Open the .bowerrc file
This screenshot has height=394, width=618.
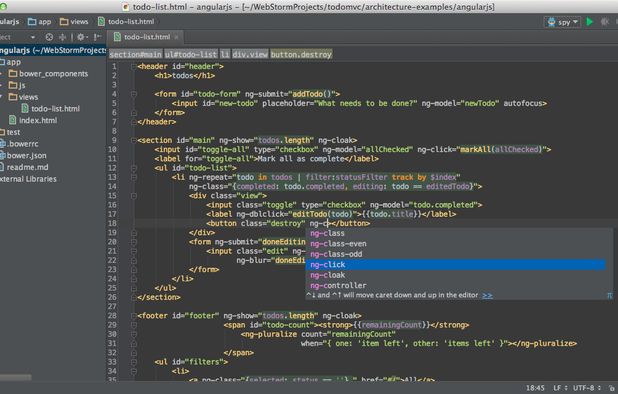tap(19, 144)
